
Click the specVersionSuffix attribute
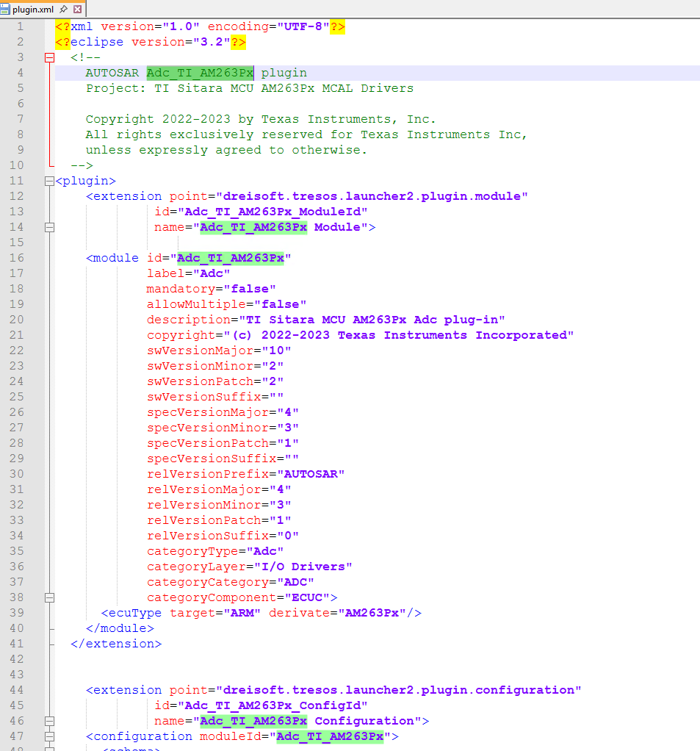point(223,459)
